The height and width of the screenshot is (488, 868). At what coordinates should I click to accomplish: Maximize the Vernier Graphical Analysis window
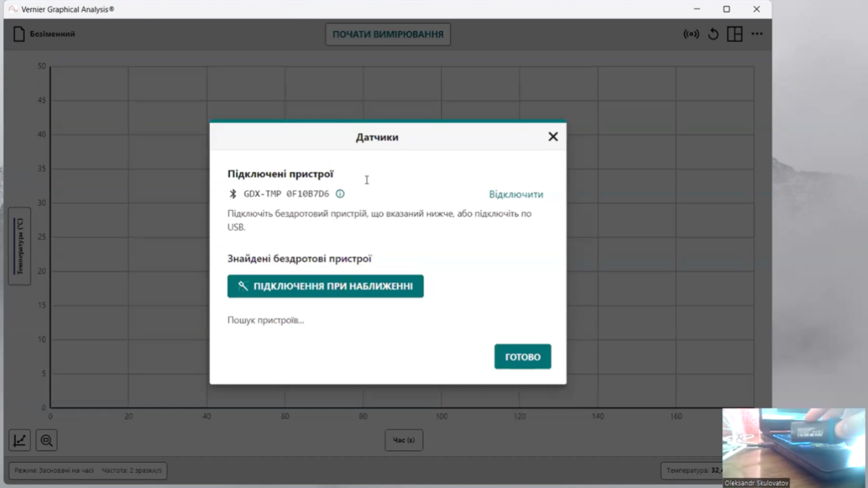click(726, 9)
